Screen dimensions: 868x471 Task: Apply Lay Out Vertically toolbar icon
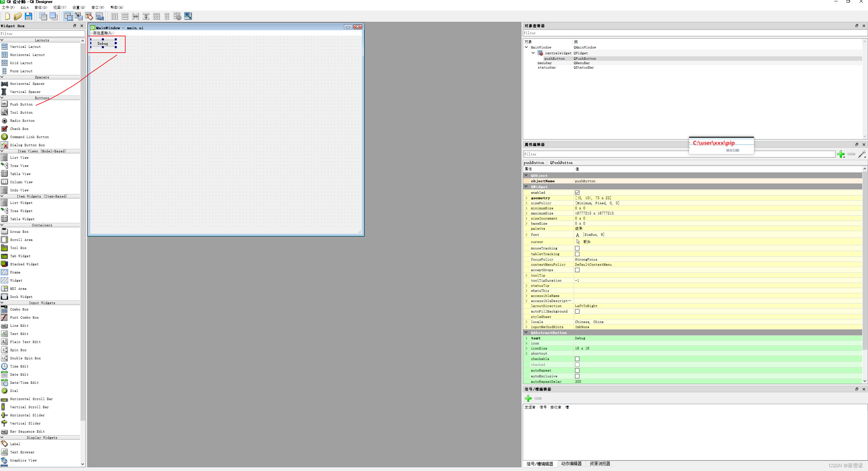click(x=125, y=16)
